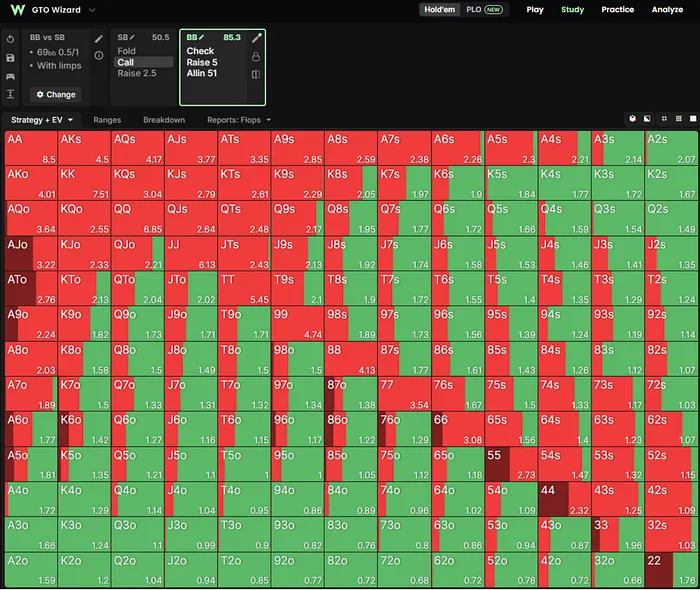Switch game type to PLO
The image size is (700, 590).
[484, 9]
